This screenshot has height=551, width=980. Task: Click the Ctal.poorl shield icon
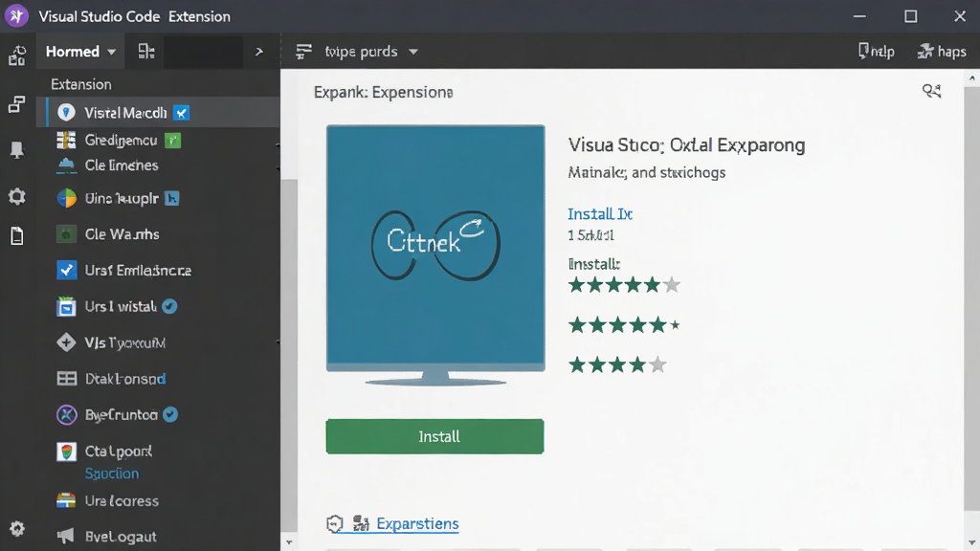pos(66,452)
